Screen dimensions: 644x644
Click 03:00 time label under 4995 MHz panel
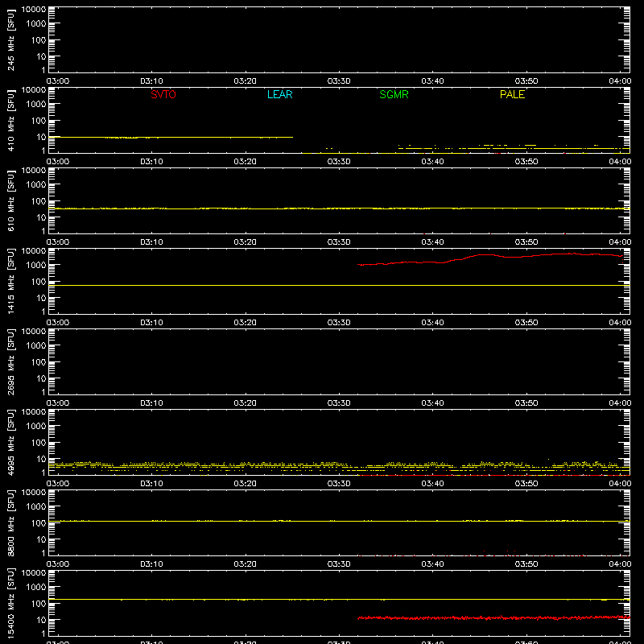58,484
